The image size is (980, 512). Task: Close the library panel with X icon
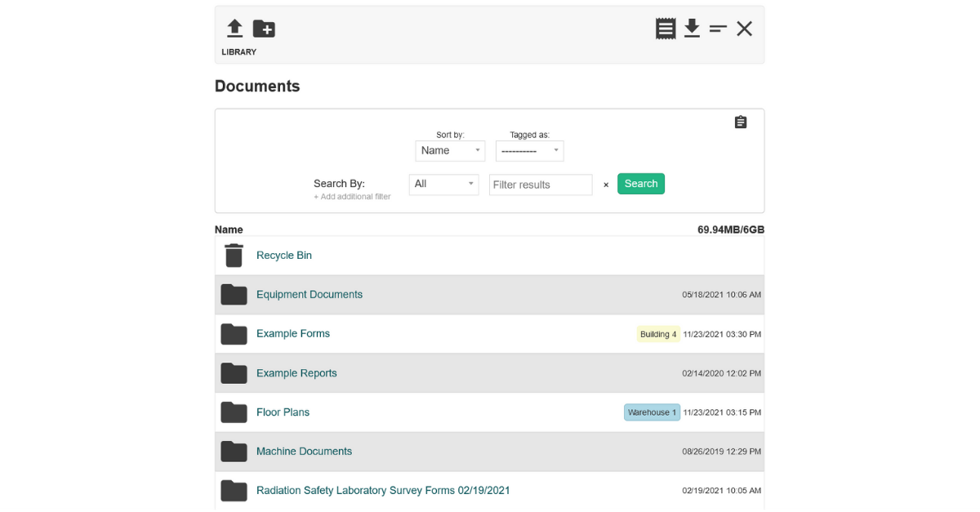pos(744,29)
